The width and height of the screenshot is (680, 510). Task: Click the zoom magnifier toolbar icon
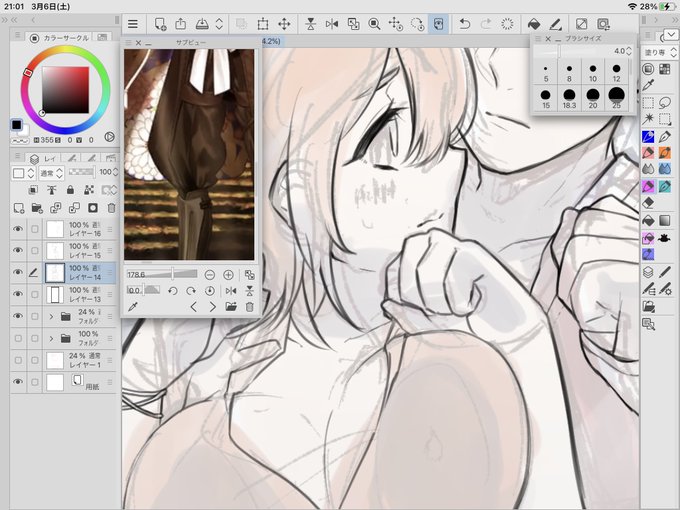pyautogui.click(x=374, y=24)
